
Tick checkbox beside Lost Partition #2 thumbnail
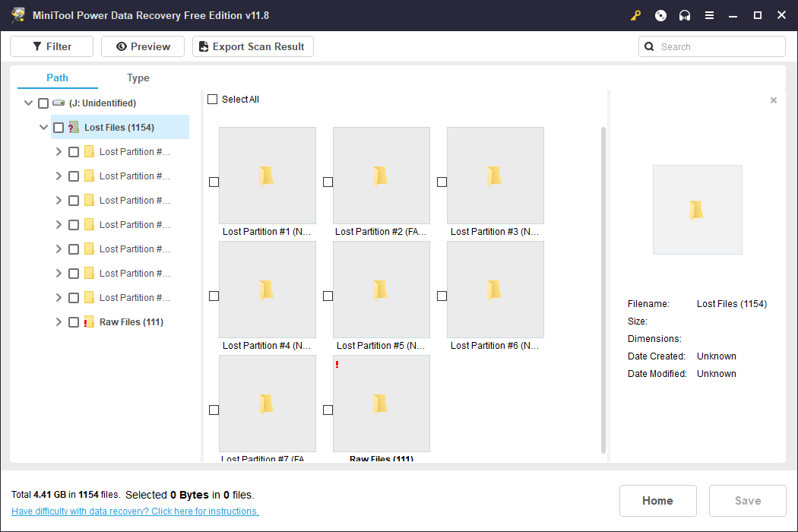click(x=328, y=182)
